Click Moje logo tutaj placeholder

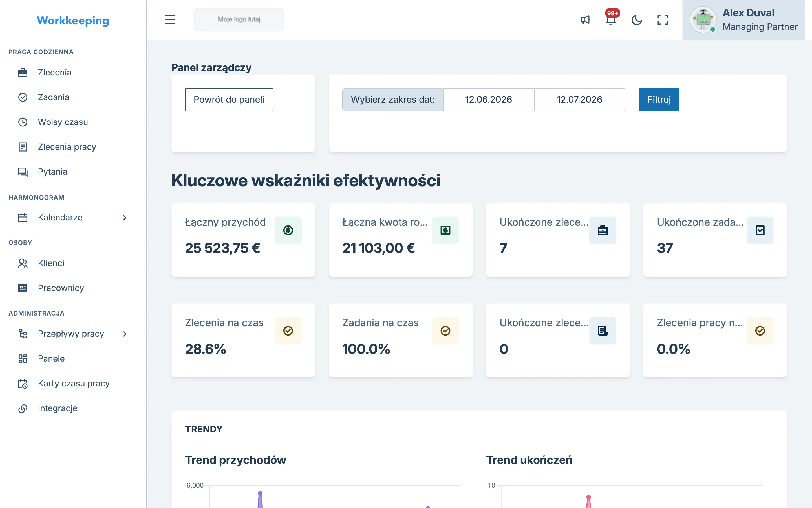[239, 19]
